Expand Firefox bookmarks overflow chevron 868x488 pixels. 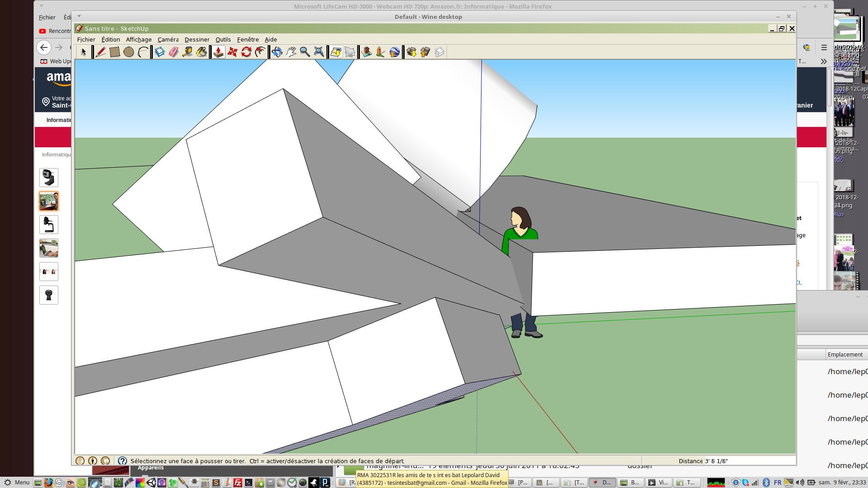pyautogui.click(x=824, y=61)
